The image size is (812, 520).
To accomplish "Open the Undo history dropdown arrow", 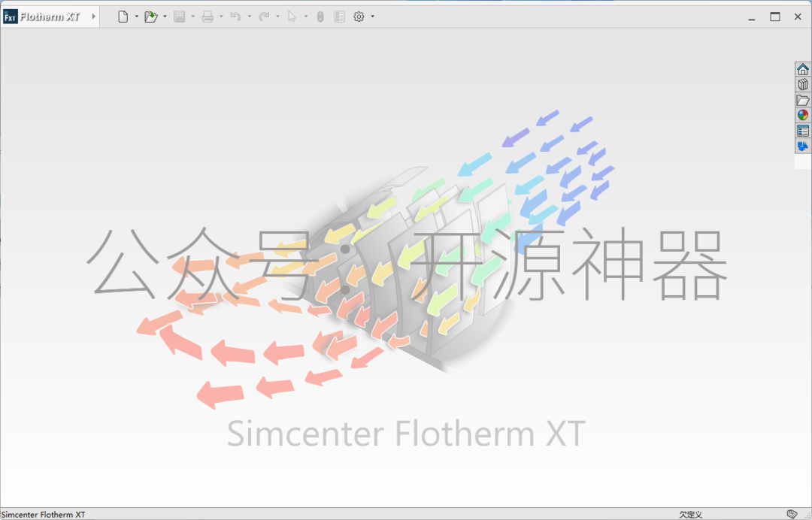I will pyautogui.click(x=250, y=17).
